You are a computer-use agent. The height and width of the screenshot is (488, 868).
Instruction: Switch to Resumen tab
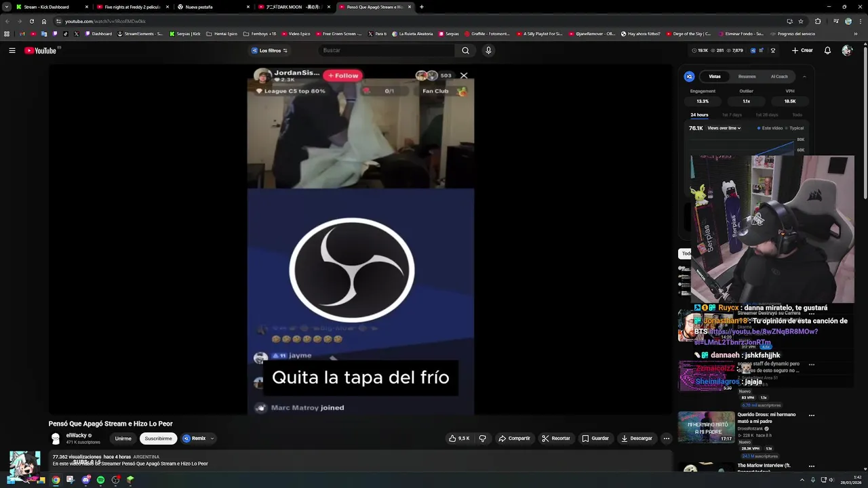pos(747,77)
